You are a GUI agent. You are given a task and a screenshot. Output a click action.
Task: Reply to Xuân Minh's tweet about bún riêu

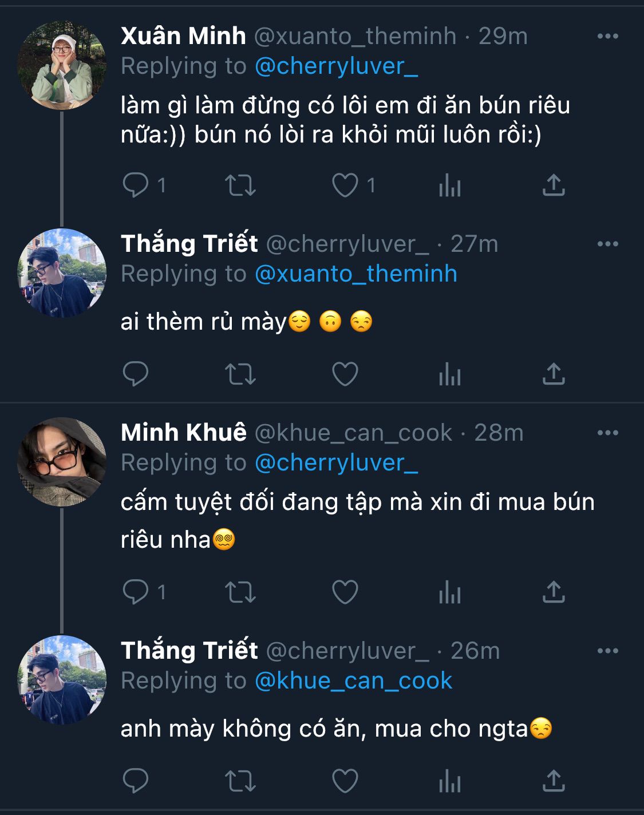pos(136,185)
